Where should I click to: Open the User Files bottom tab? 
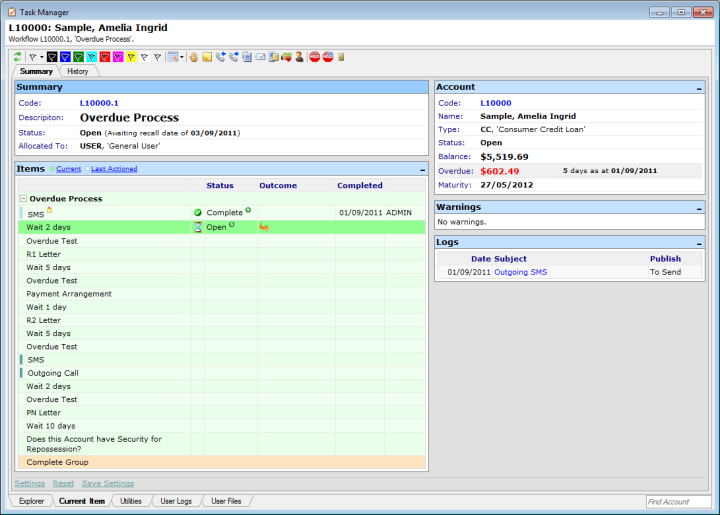coord(226,501)
